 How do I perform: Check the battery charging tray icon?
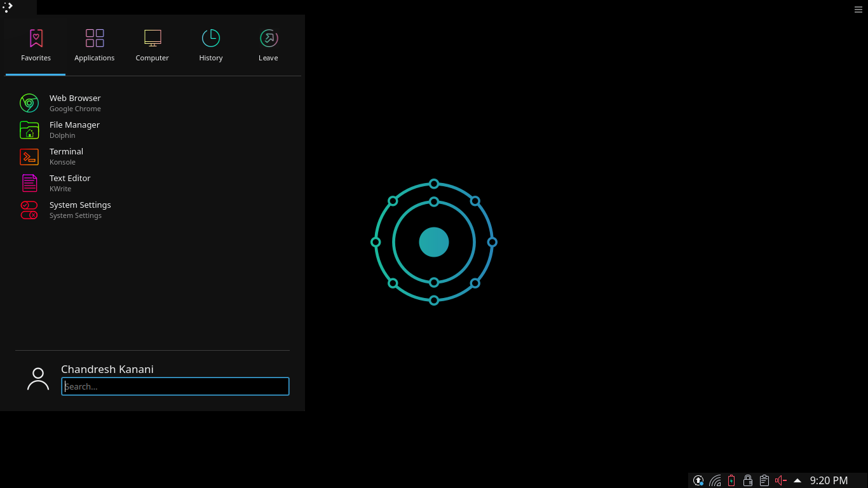[731, 480]
